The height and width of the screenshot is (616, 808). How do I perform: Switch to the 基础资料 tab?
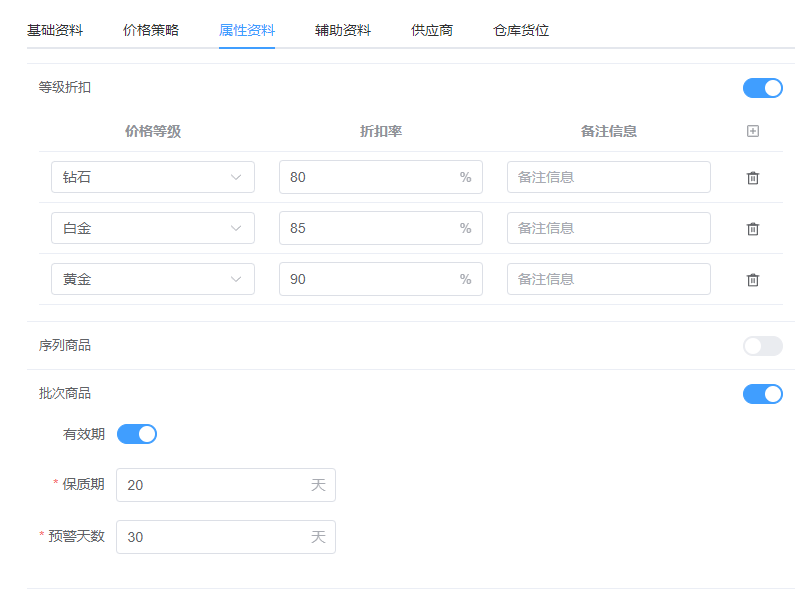(55, 30)
